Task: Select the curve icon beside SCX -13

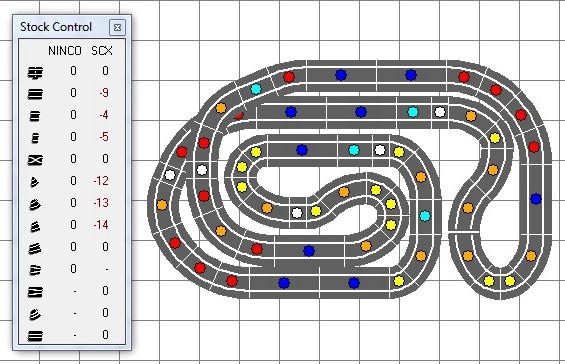Action: coord(35,204)
